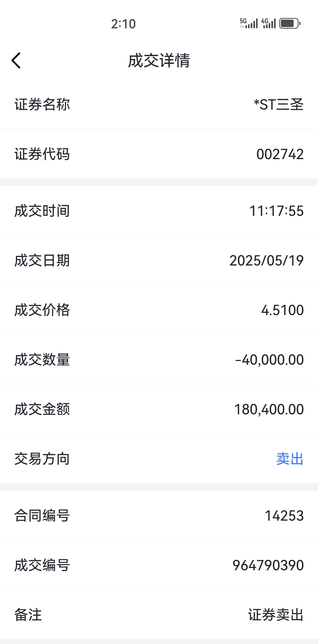Tap the 4G signal strength icon
This screenshot has width=318, height=644.
(269, 23)
